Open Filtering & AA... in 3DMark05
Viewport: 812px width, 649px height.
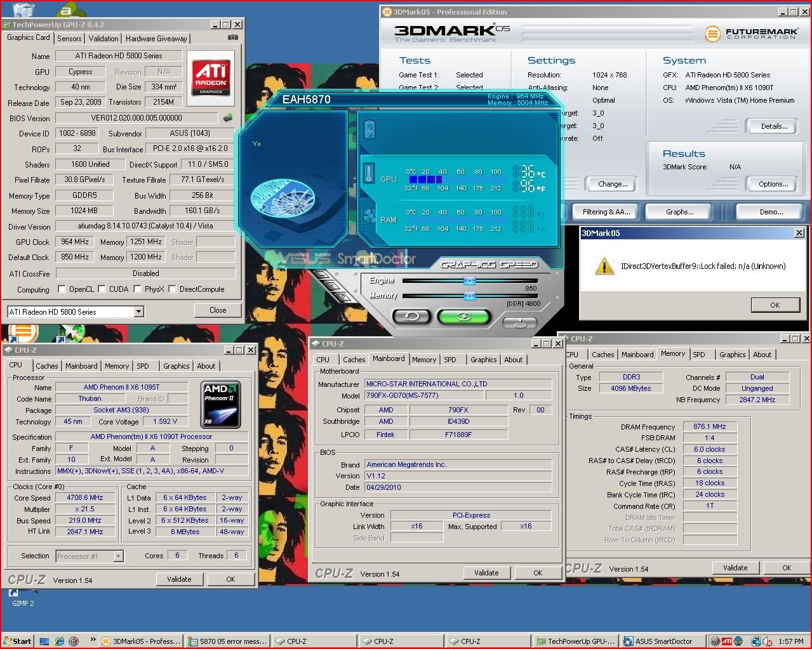pyautogui.click(x=606, y=212)
